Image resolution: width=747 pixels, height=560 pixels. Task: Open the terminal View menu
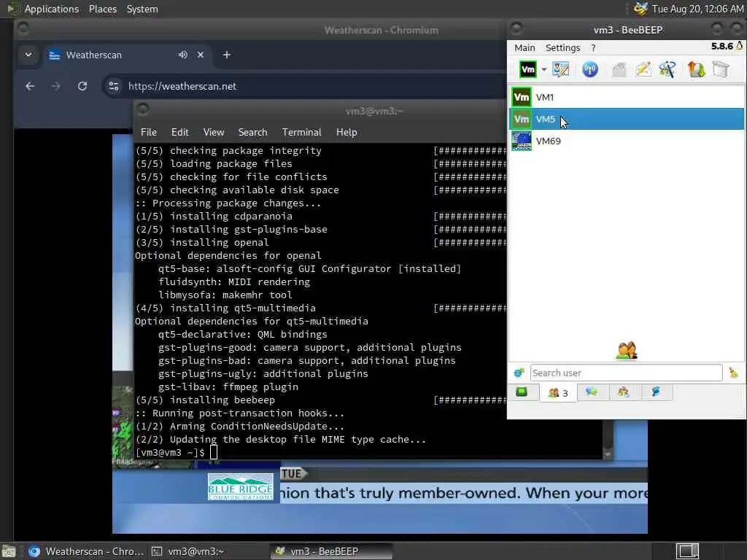[x=214, y=133]
